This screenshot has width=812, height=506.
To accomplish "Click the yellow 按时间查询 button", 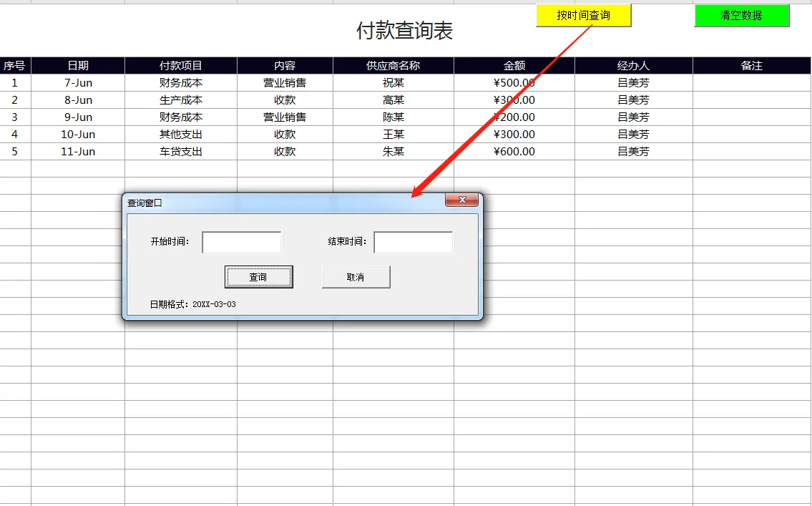I will (583, 15).
